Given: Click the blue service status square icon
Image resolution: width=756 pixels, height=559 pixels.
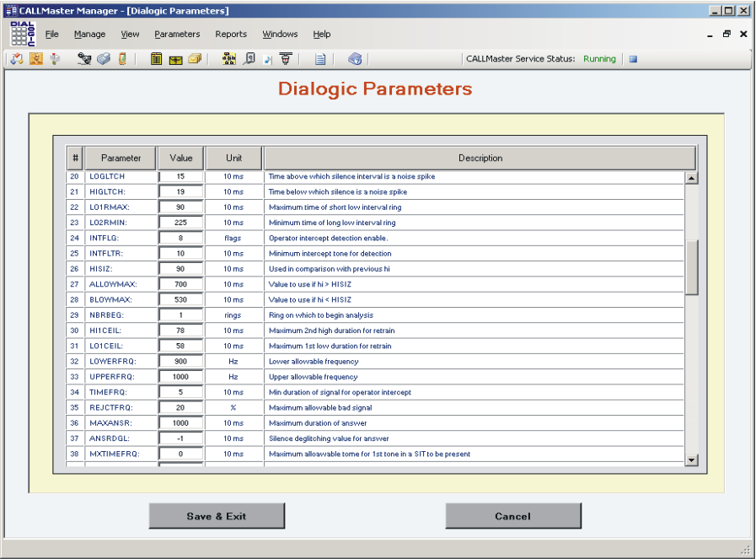Looking at the screenshot, I should click(634, 59).
